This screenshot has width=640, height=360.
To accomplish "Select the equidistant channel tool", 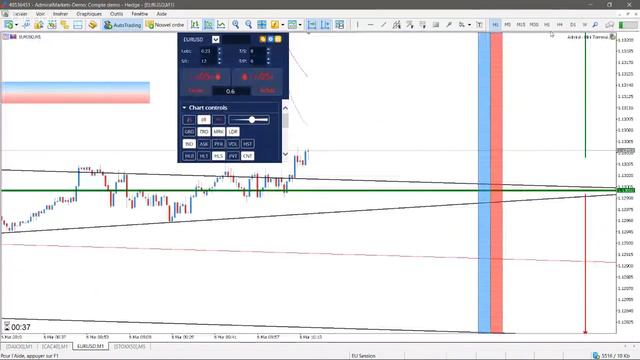I will coord(396,25).
